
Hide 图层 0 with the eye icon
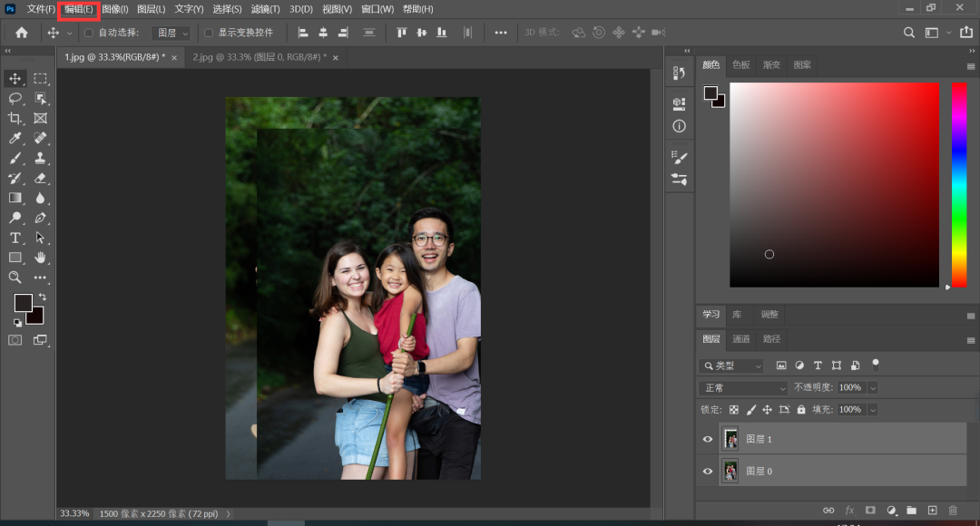(708, 471)
